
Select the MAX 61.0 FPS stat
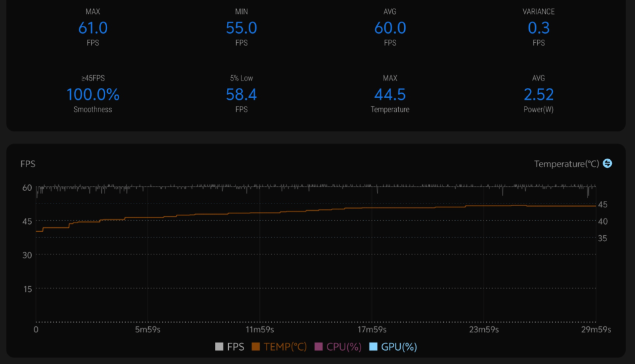(93, 27)
